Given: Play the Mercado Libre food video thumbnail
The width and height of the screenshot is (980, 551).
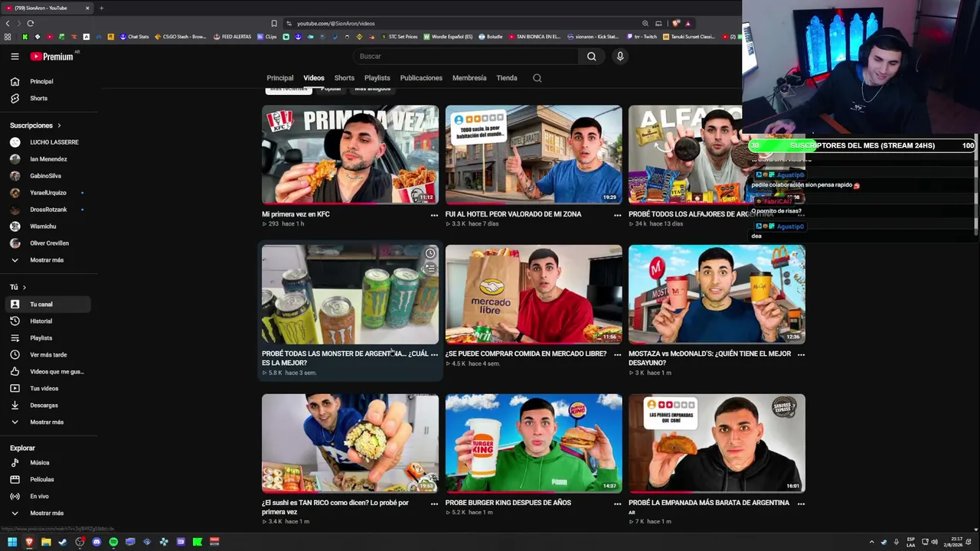Looking at the screenshot, I should (534, 295).
